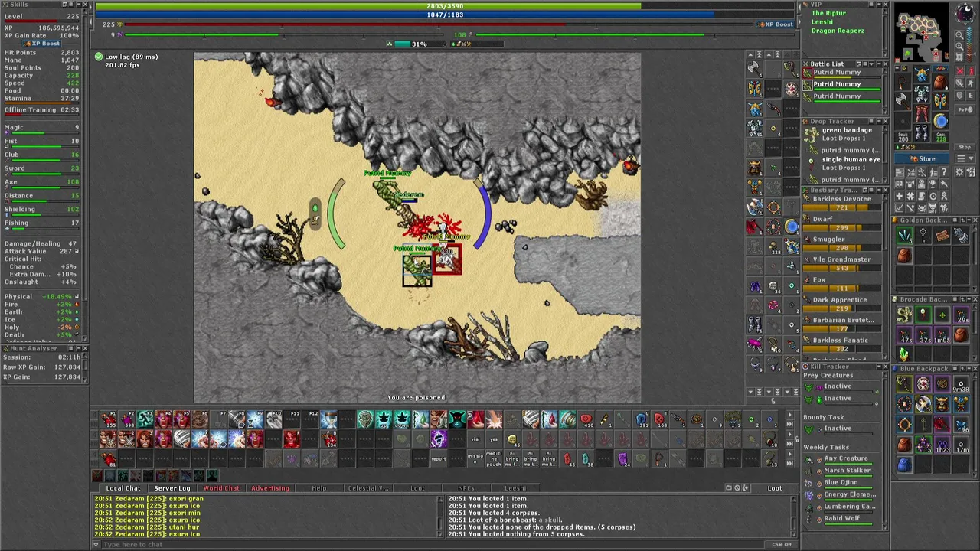Image resolution: width=980 pixels, height=551 pixels.
Task: Click the blue backpack item in Blue Backpack
Action: pos(903,465)
